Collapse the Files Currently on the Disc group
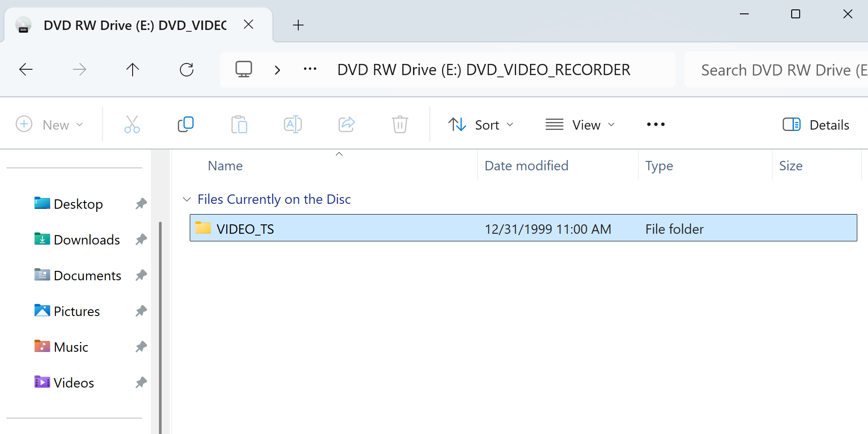This screenshot has height=434, width=868. pos(187,199)
